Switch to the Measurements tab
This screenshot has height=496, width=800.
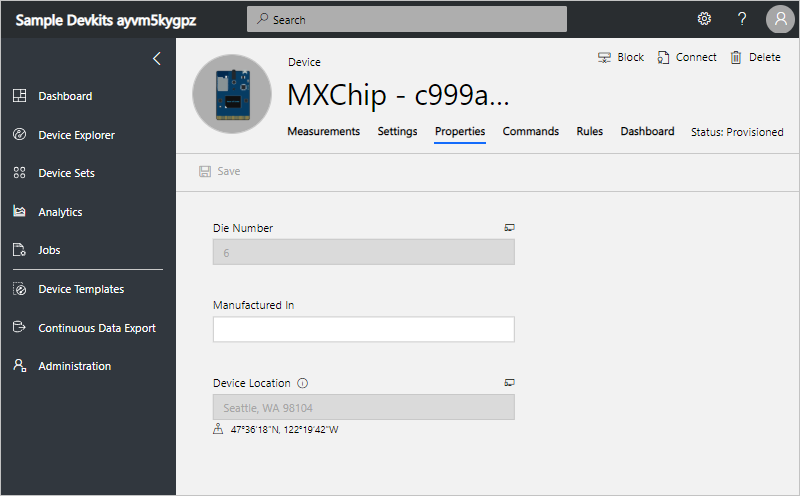click(323, 131)
